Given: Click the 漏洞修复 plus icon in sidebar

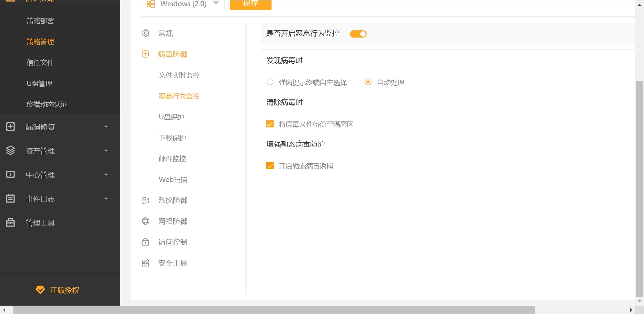Looking at the screenshot, I should 10,127.
